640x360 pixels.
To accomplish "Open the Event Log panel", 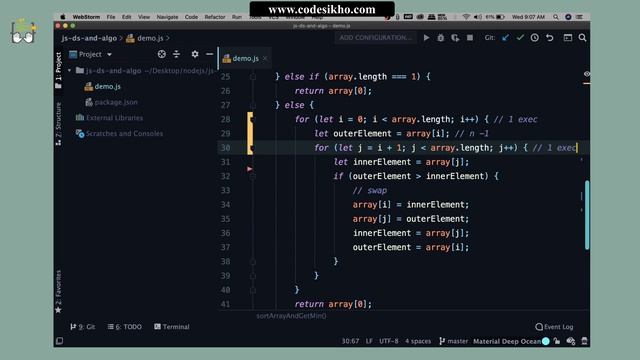I will pyautogui.click(x=554, y=327).
